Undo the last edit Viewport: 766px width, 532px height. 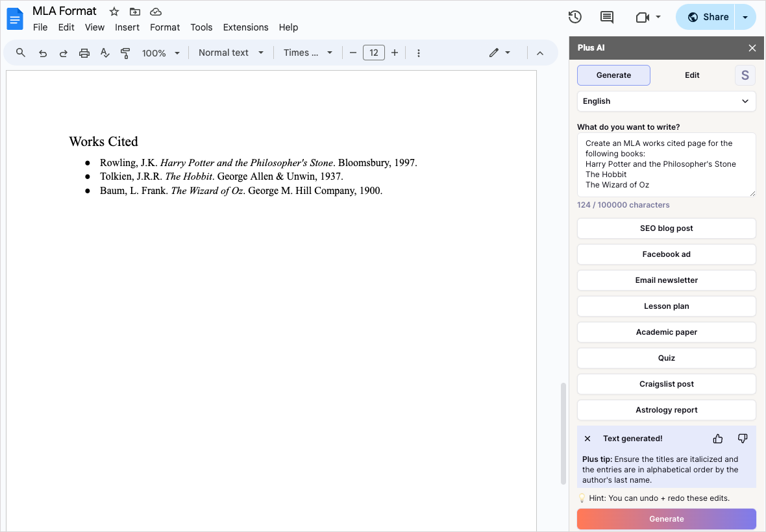43,53
